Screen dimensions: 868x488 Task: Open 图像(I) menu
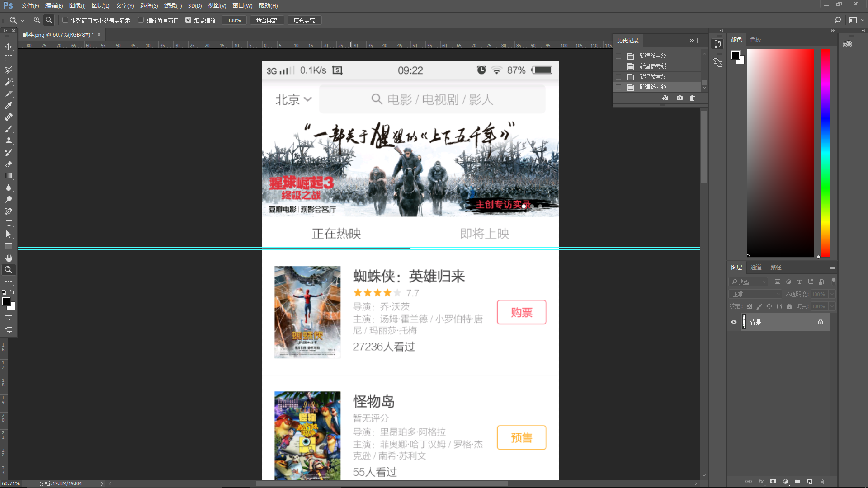(77, 5)
